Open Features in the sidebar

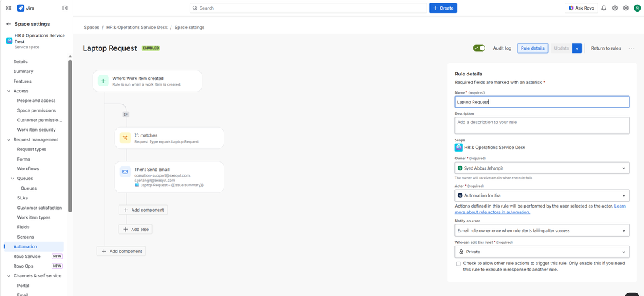pyautogui.click(x=22, y=81)
